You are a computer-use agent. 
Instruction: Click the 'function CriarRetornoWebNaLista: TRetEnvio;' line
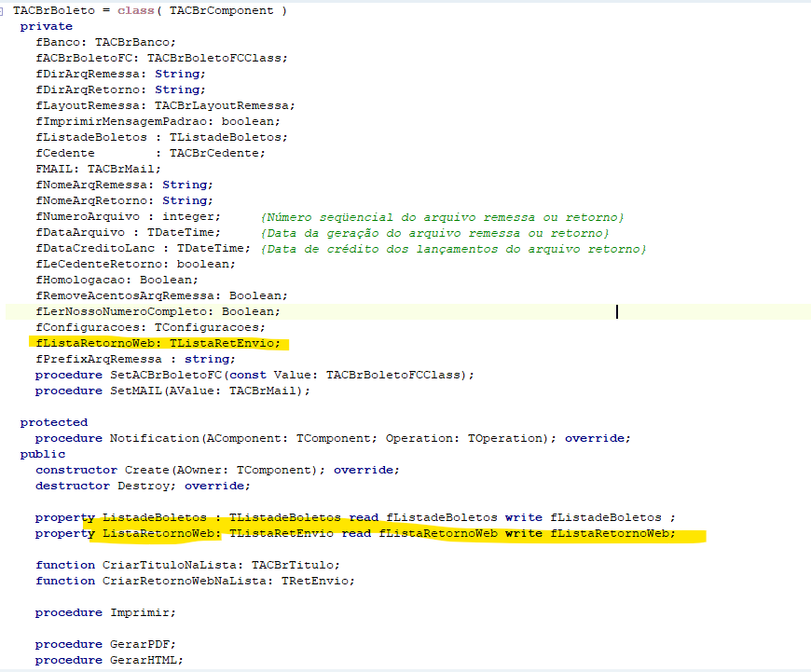pos(195,581)
